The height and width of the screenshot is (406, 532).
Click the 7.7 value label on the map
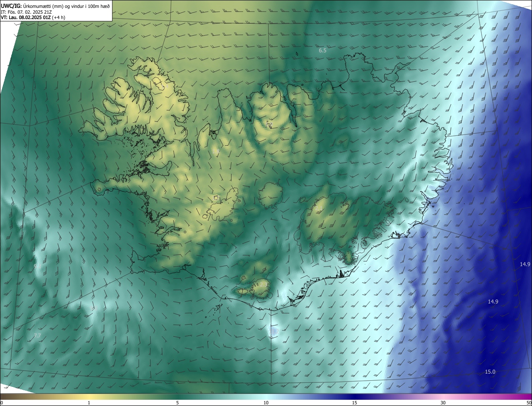[37, 335]
